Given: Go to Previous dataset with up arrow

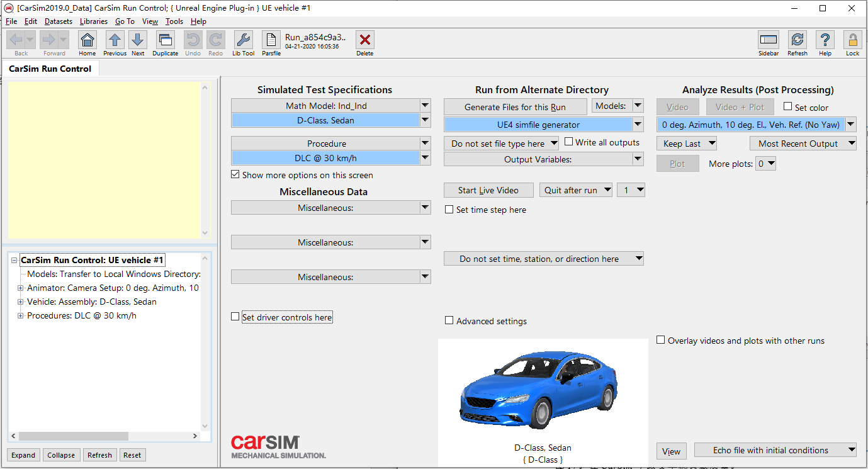Looking at the screenshot, I should click(115, 40).
